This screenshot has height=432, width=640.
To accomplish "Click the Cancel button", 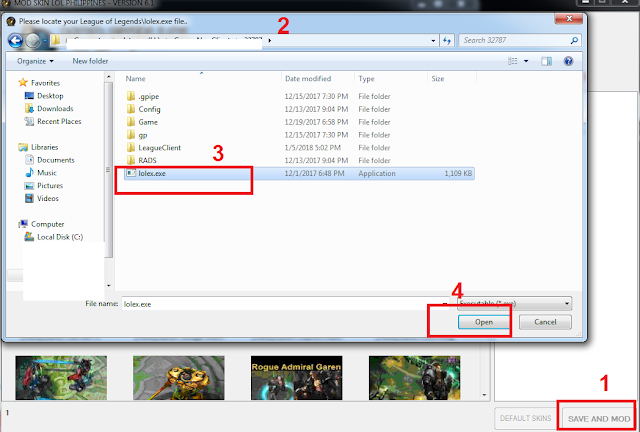I will tap(545, 322).
